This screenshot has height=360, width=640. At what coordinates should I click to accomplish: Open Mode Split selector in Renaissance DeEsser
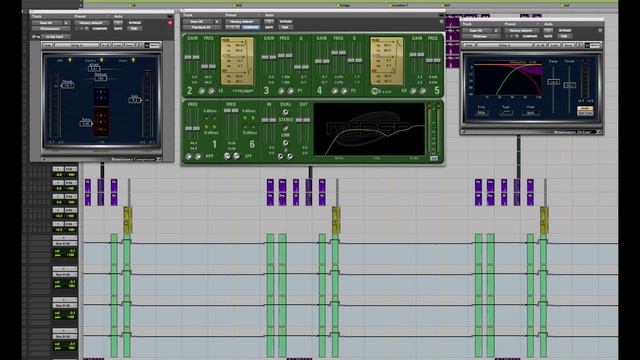point(530,113)
